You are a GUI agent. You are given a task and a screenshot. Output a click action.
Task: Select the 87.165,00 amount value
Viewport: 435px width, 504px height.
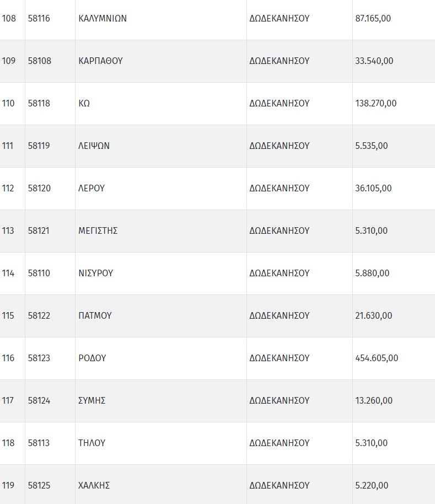pyautogui.click(x=373, y=18)
